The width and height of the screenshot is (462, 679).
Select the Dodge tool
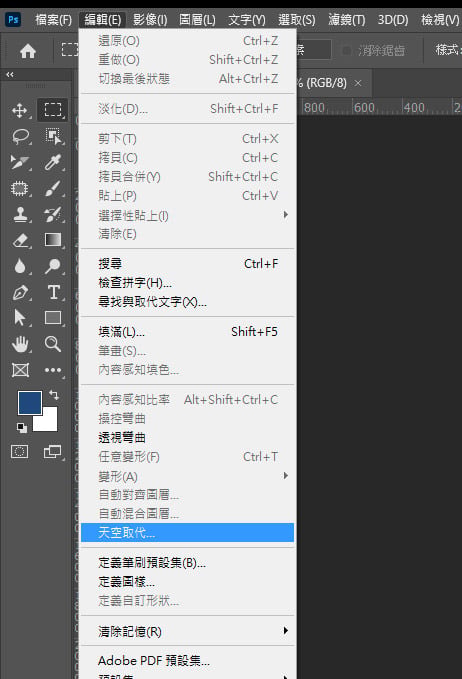click(x=53, y=266)
